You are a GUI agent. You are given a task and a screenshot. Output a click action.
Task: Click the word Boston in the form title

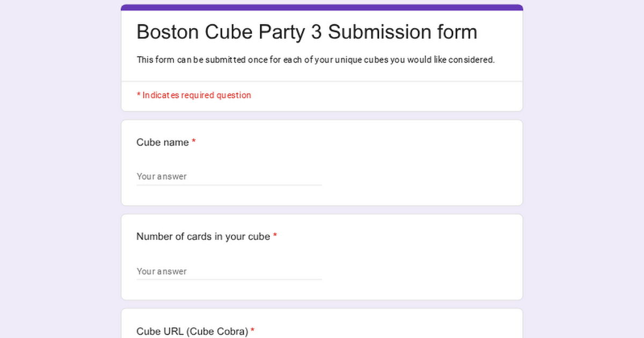(x=167, y=32)
